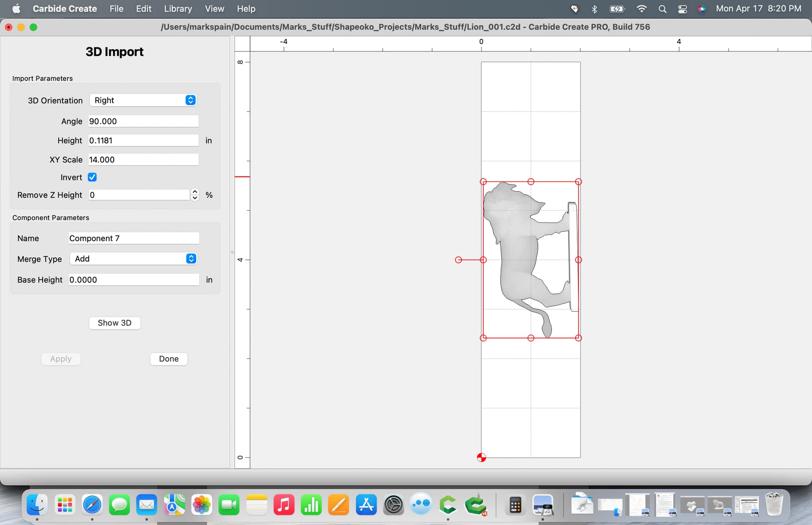Click the Wi-Fi icon in menu bar
Image resolution: width=812 pixels, height=525 pixels.
pos(642,9)
